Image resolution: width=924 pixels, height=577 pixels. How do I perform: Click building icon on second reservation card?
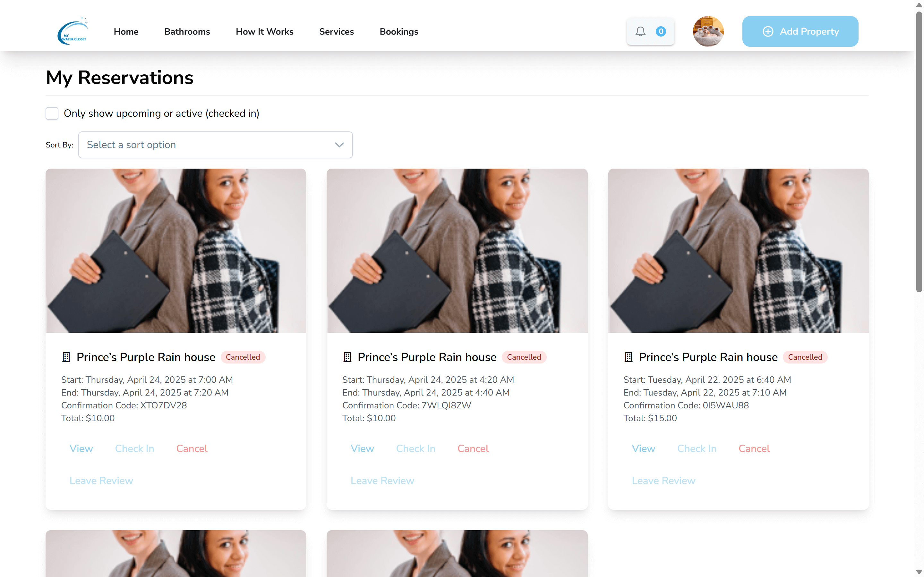(347, 357)
